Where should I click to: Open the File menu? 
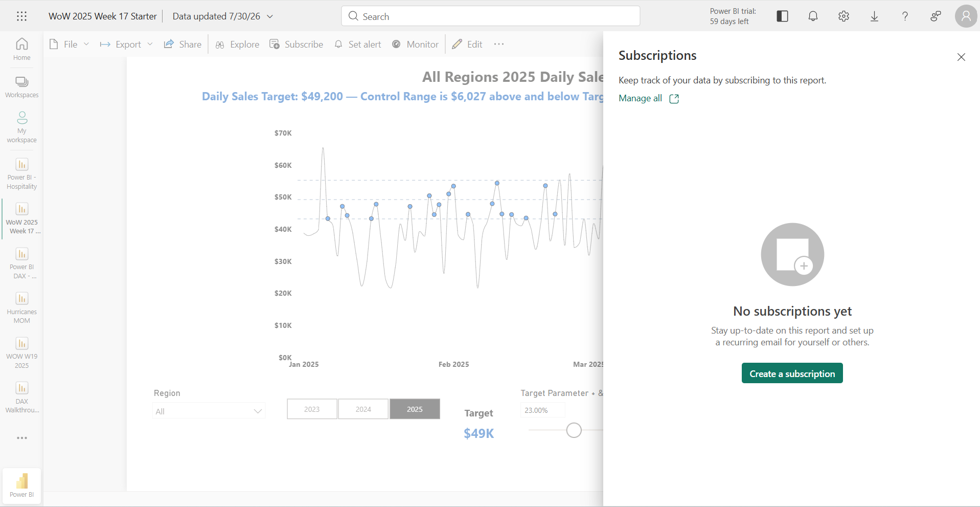pos(70,45)
